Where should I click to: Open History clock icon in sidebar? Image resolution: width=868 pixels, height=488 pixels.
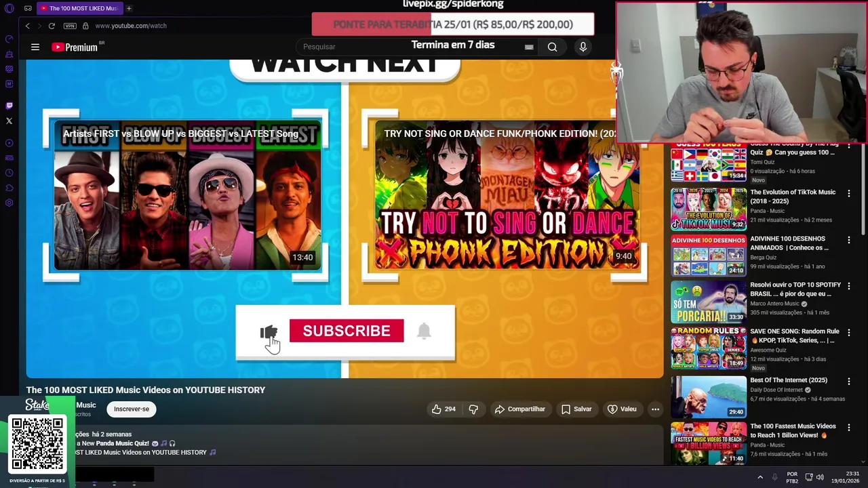[x=9, y=173]
